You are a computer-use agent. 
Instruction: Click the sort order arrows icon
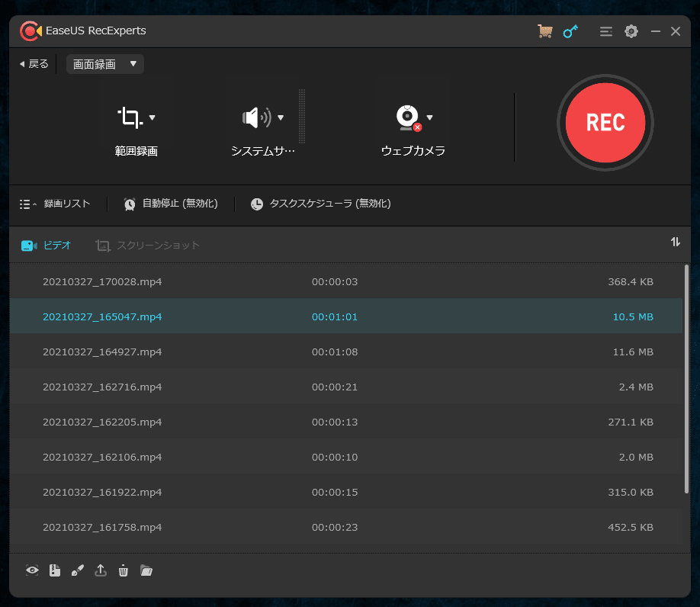coord(676,242)
